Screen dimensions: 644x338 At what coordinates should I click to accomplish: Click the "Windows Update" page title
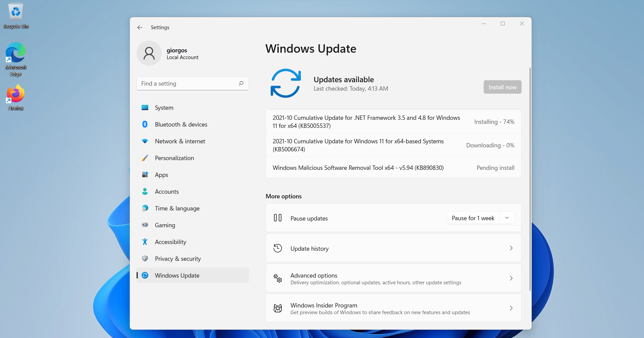pyautogui.click(x=311, y=49)
